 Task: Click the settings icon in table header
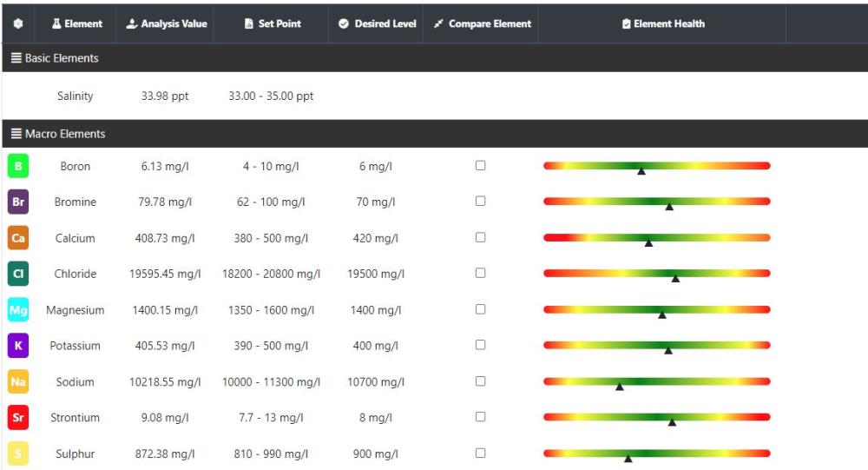coord(18,24)
